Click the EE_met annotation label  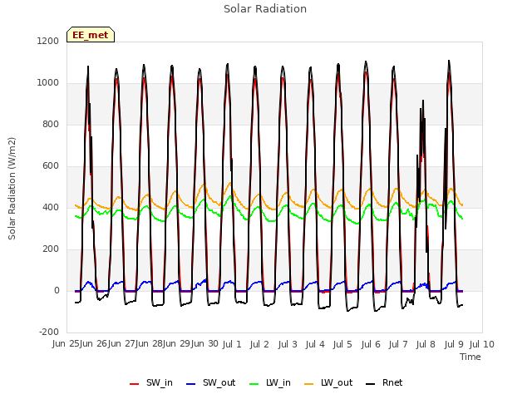click(x=91, y=35)
